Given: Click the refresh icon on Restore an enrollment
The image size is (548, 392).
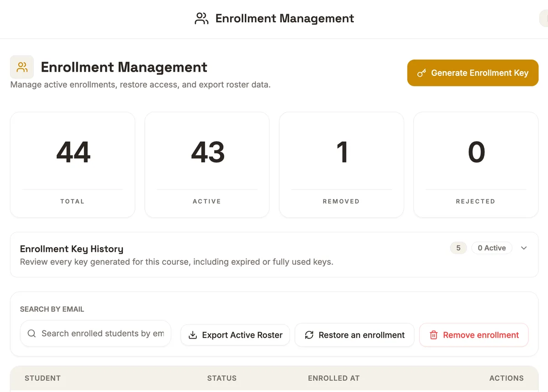Looking at the screenshot, I should click(x=309, y=335).
